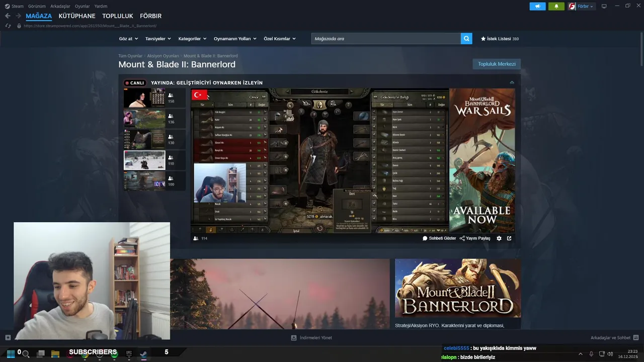Click the store URL address text
Image resolution: width=644 pixels, height=362 pixels.
pyautogui.click(x=90, y=26)
